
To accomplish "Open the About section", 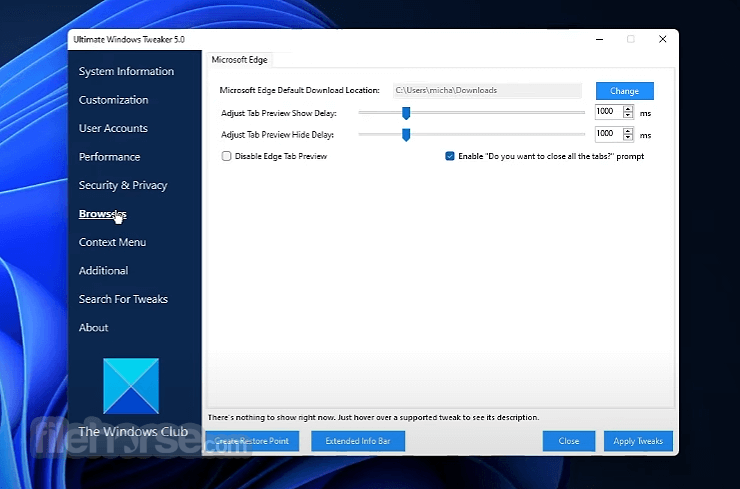I will pyautogui.click(x=93, y=327).
